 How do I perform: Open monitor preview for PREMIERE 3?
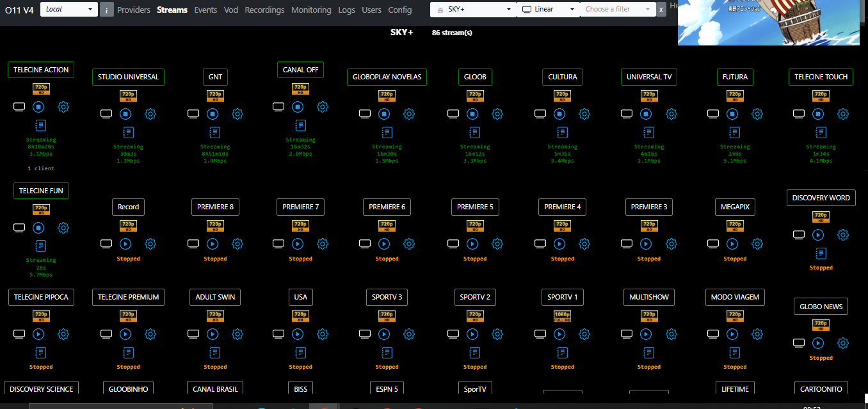(627, 244)
